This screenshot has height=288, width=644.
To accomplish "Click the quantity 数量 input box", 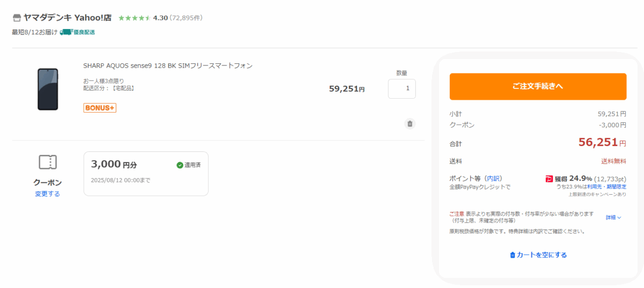I will click(x=401, y=89).
